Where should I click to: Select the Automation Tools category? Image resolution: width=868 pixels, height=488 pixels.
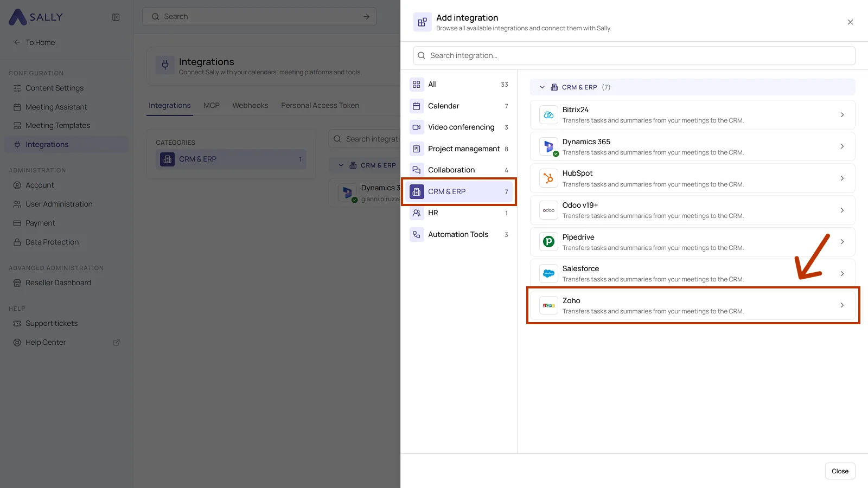click(x=459, y=235)
